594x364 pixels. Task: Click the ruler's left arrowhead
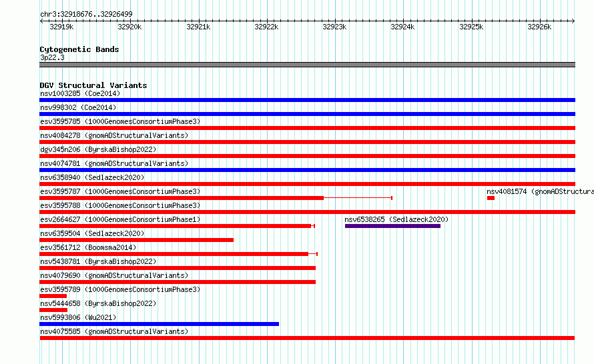(41, 21)
